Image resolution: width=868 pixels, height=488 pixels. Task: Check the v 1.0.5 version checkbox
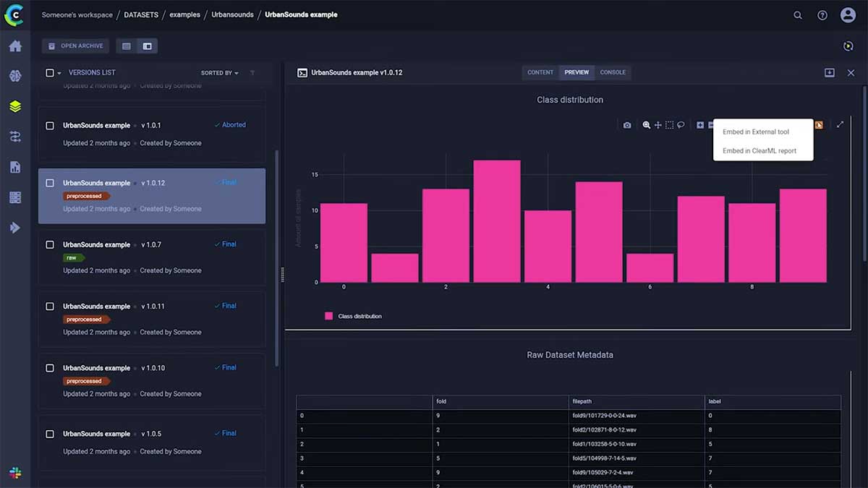coord(50,435)
